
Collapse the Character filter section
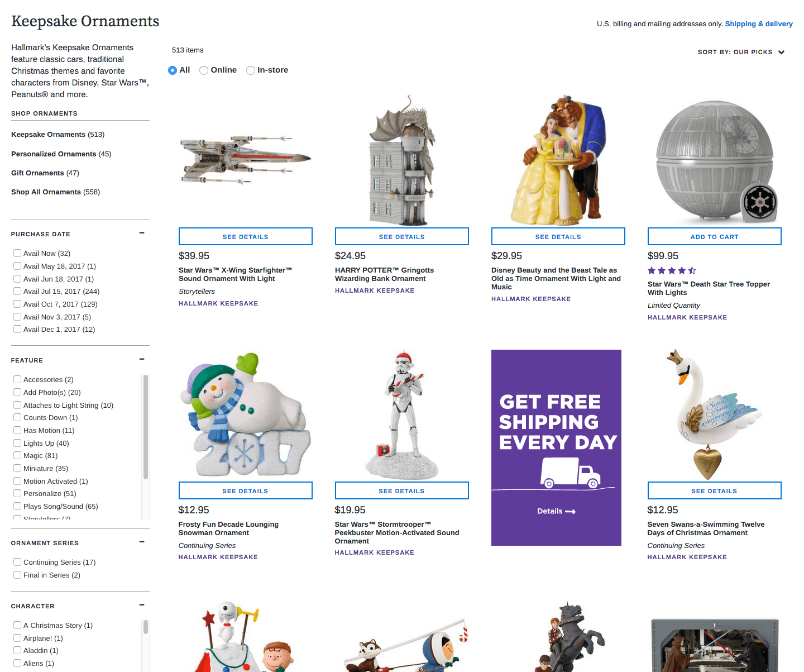pos(142,605)
